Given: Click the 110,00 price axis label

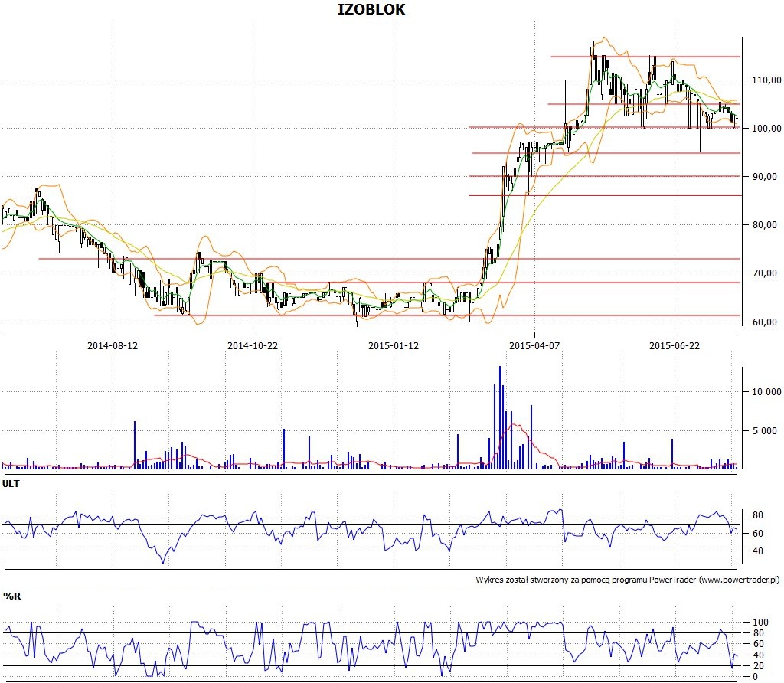Looking at the screenshot, I should point(766,80).
